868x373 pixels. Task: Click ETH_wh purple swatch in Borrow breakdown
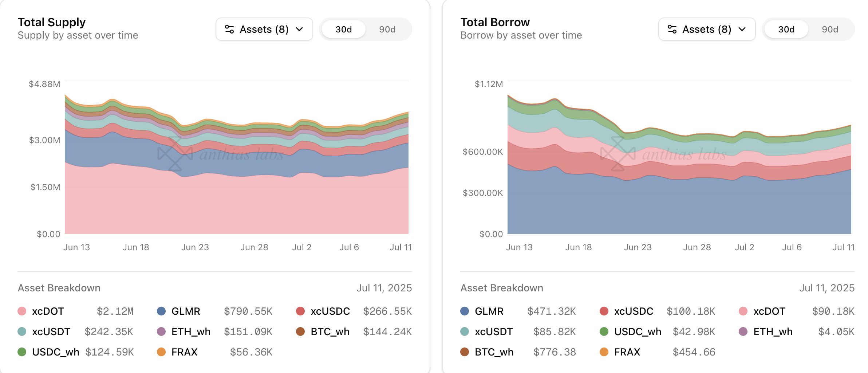click(x=743, y=331)
